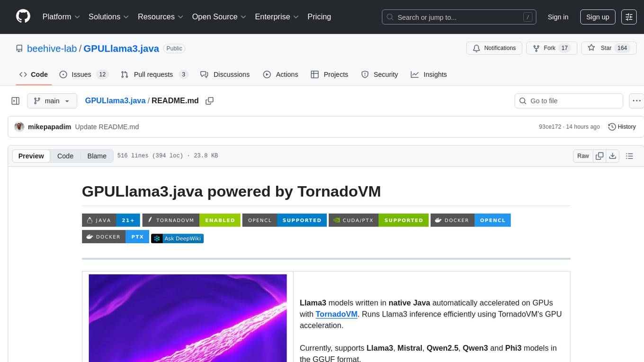The width and height of the screenshot is (644, 362).
Task: Switch to the Actions tab
Action: 281,74
